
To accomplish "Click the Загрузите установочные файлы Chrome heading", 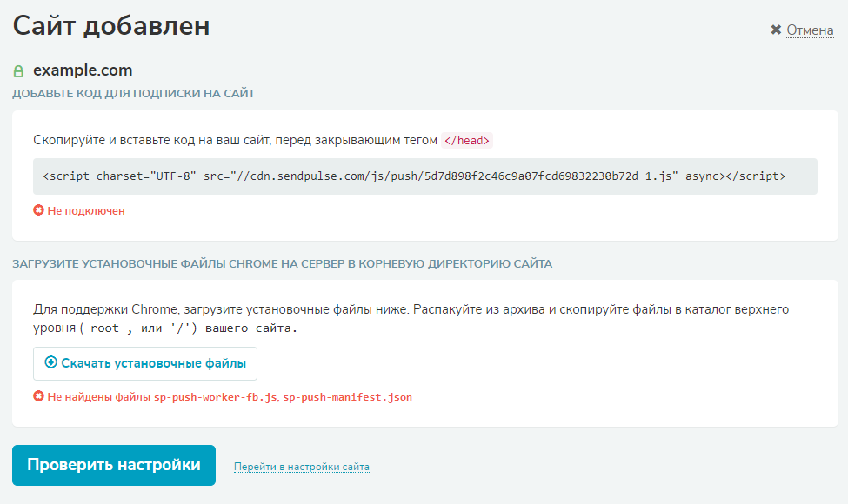I will tap(283, 264).
